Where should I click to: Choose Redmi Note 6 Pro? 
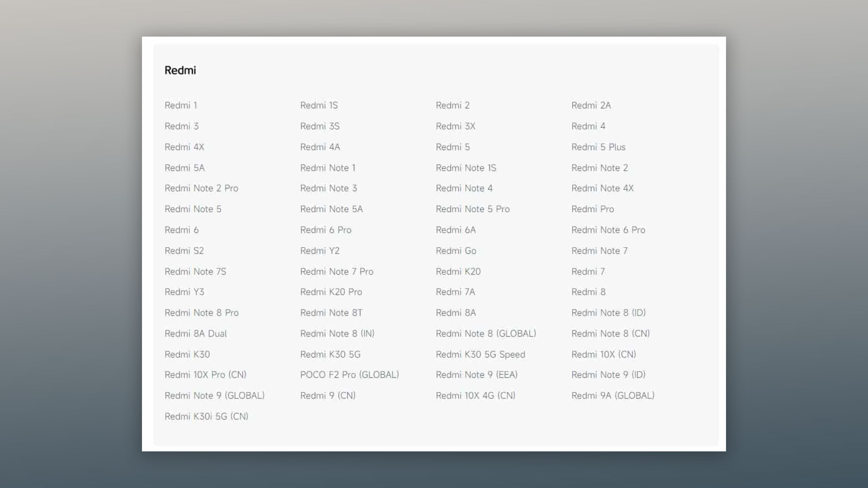click(x=609, y=230)
